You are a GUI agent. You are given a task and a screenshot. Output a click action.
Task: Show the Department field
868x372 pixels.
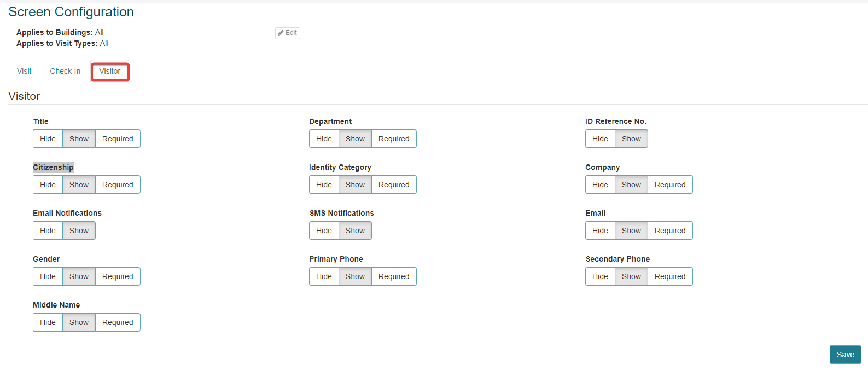coord(355,139)
